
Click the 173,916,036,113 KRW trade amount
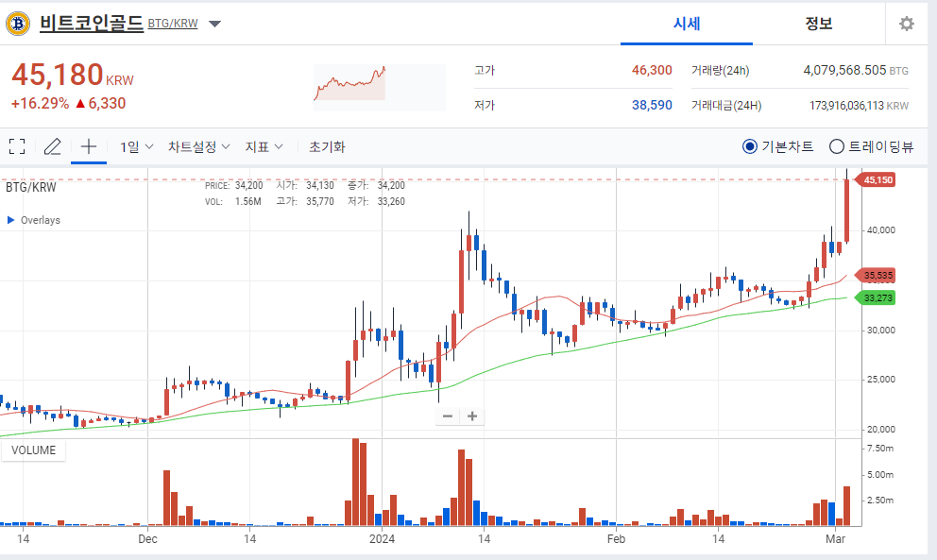click(859, 106)
